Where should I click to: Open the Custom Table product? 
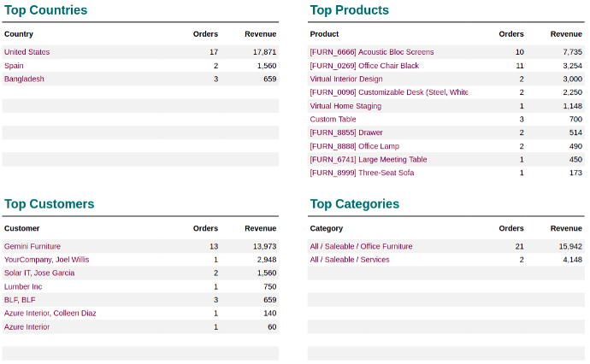(333, 120)
